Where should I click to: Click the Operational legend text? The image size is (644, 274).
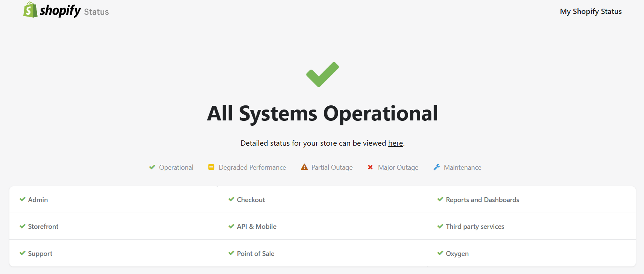(x=176, y=167)
